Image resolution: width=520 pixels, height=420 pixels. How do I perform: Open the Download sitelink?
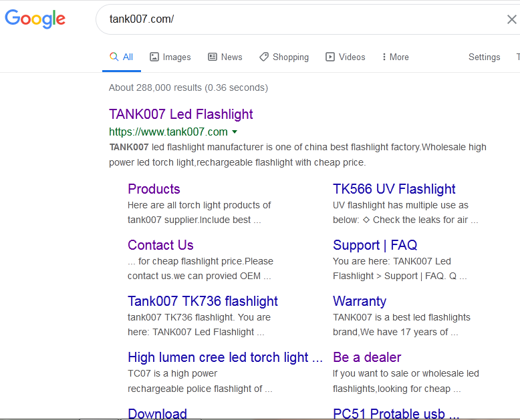pos(158,413)
